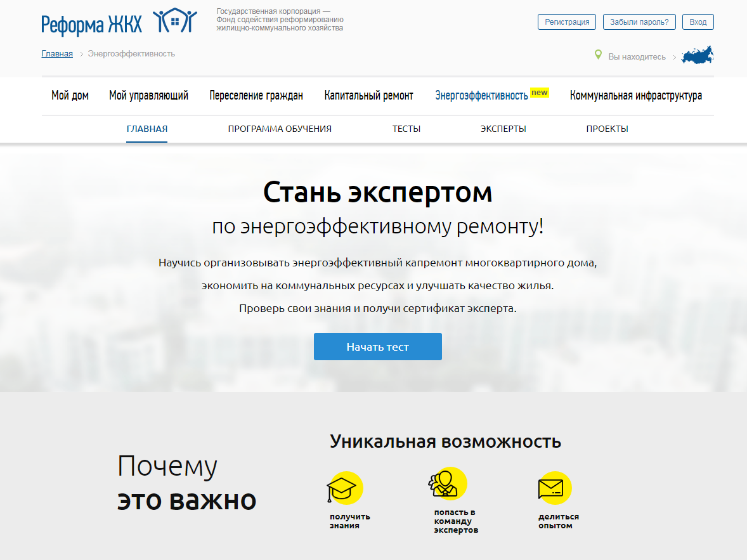This screenshot has height=560, width=747.
Task: Click the graduation cap icon
Action: click(341, 490)
